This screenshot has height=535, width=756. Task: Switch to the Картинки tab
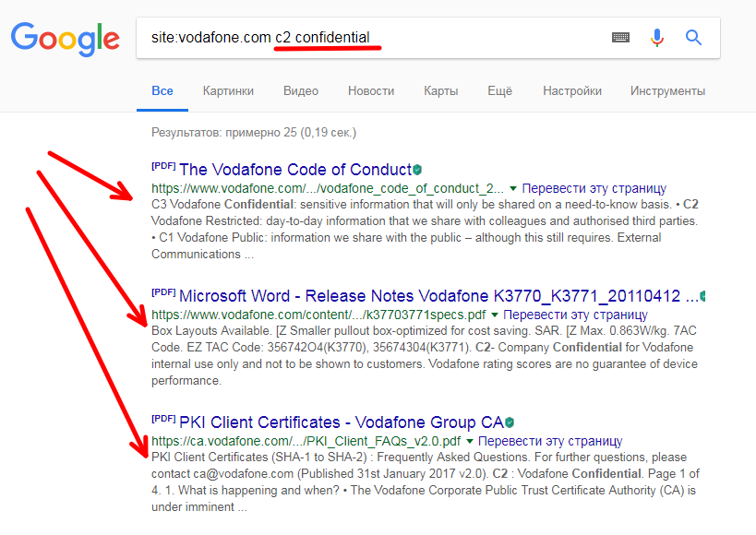click(228, 91)
